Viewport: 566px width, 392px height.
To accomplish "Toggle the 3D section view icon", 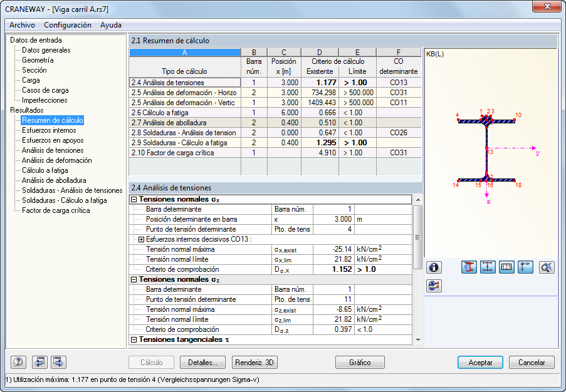I will (x=469, y=267).
